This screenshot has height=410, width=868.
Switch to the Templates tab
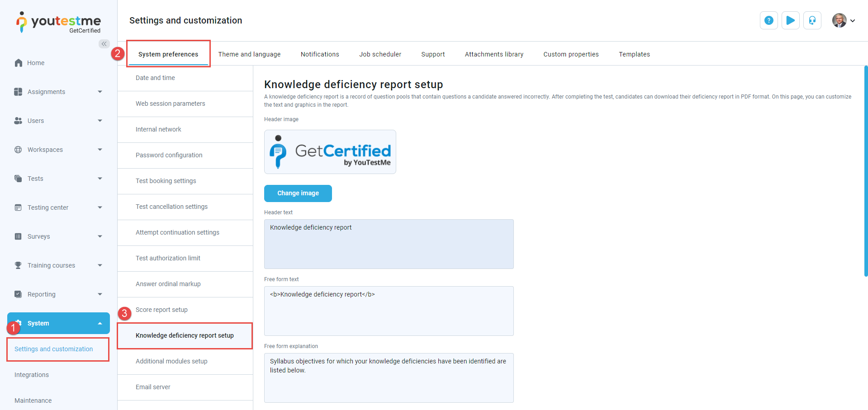pos(634,54)
